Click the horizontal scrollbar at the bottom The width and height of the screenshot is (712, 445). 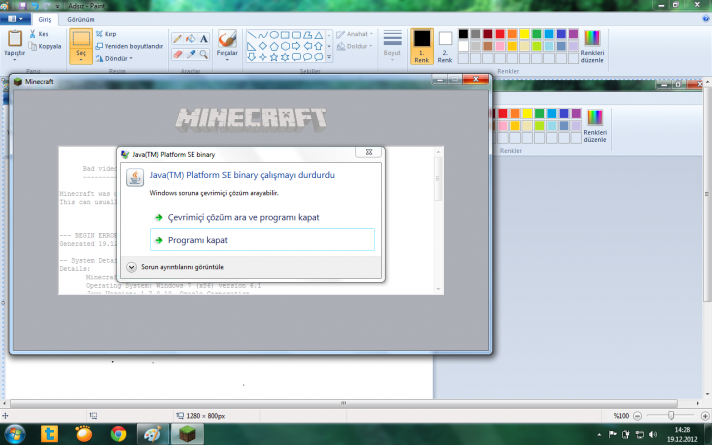coord(344,403)
